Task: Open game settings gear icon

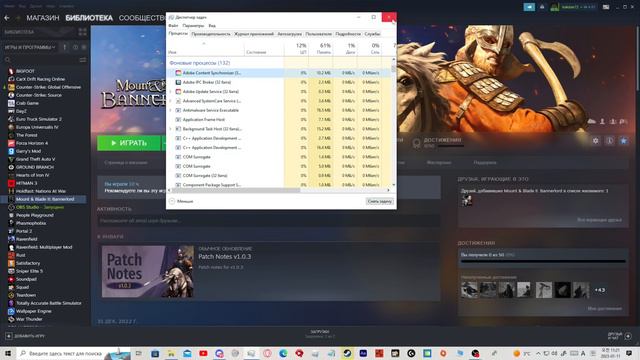Action: tap(596, 141)
